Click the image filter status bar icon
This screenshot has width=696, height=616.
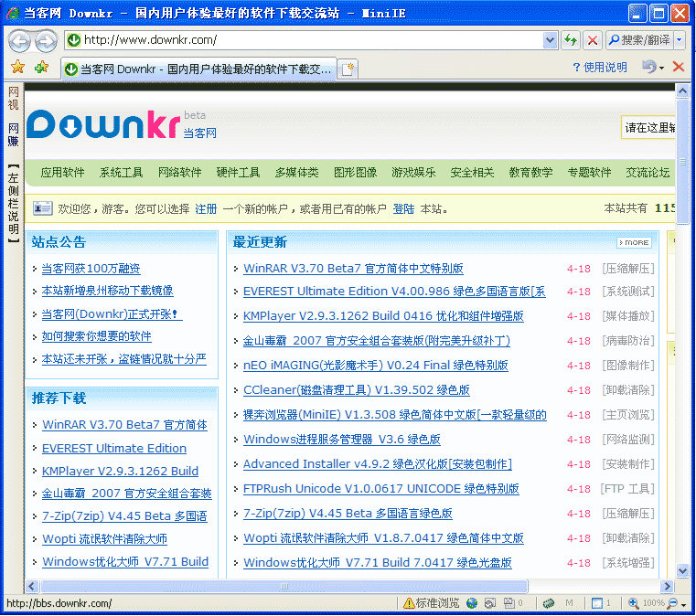coord(490,603)
